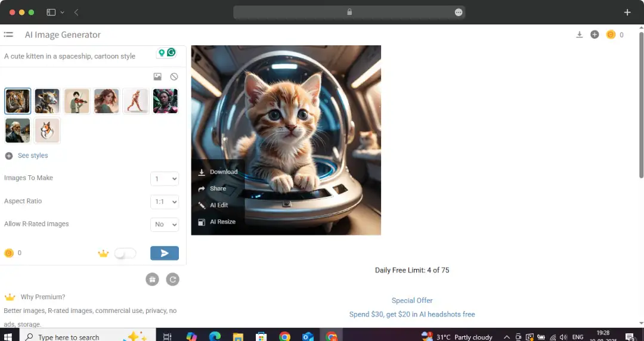Open Microsoft Edge from taskbar
Screen dimensions: 644x341
pos(215,336)
